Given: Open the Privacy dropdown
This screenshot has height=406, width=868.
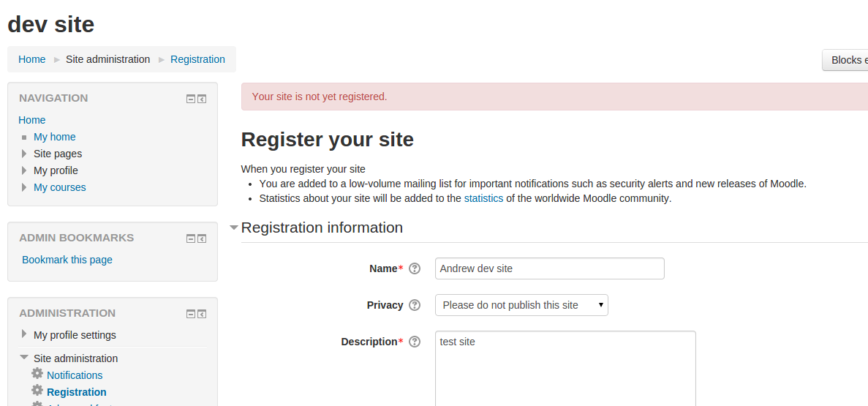Looking at the screenshot, I should (521, 305).
